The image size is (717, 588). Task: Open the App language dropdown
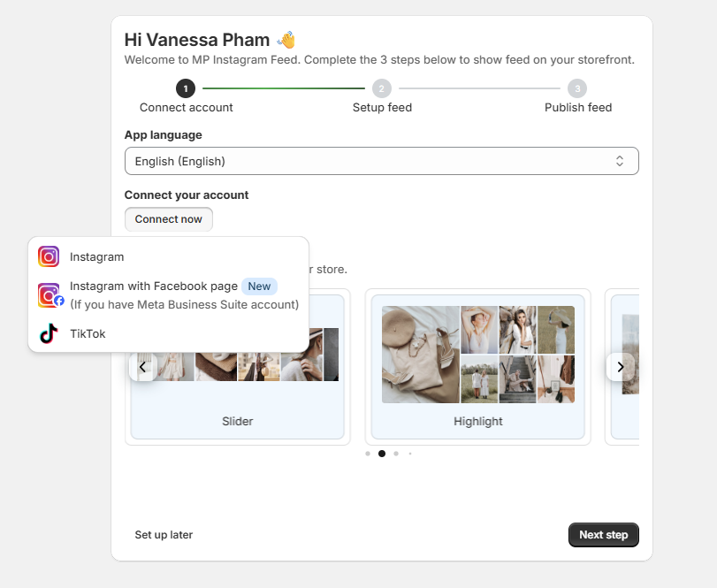381,161
